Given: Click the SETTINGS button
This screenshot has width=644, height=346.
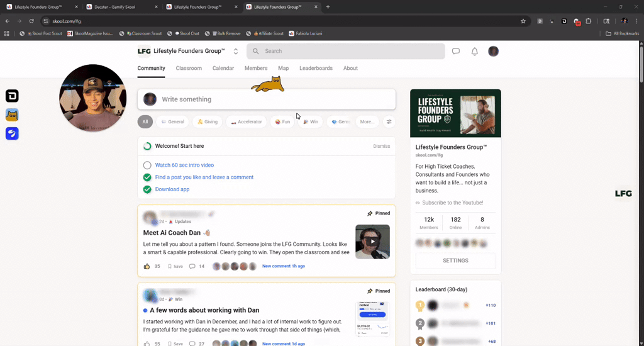Looking at the screenshot, I should point(455,260).
